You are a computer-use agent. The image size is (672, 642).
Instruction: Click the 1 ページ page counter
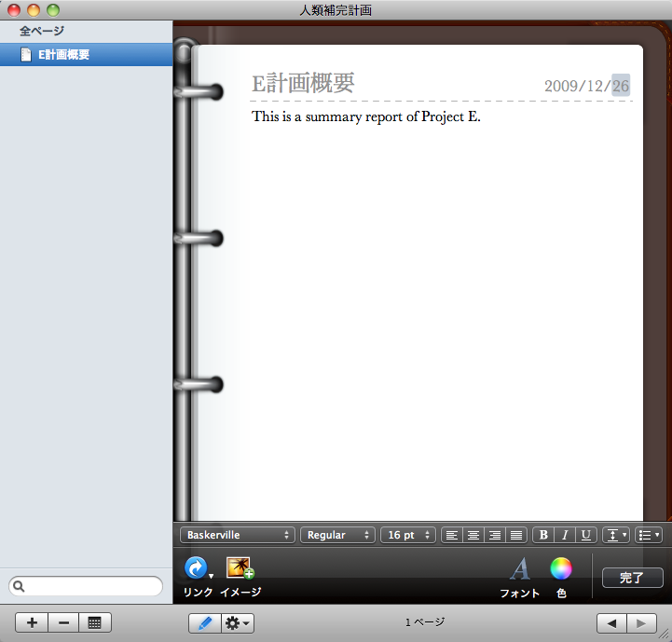pos(425,622)
